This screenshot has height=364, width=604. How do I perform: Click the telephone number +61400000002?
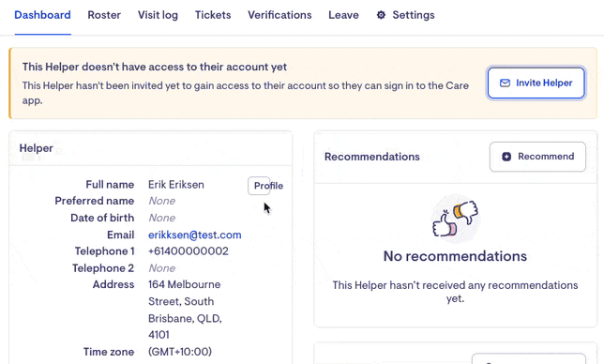point(189,251)
